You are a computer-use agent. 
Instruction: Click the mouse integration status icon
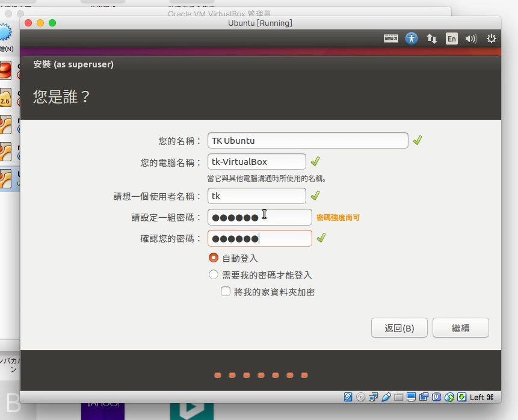click(x=449, y=397)
